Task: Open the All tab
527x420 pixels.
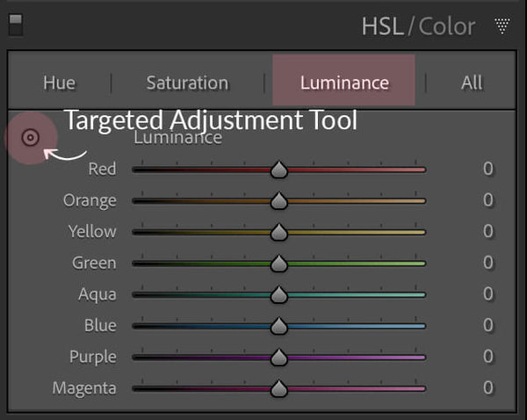Action: 472,83
